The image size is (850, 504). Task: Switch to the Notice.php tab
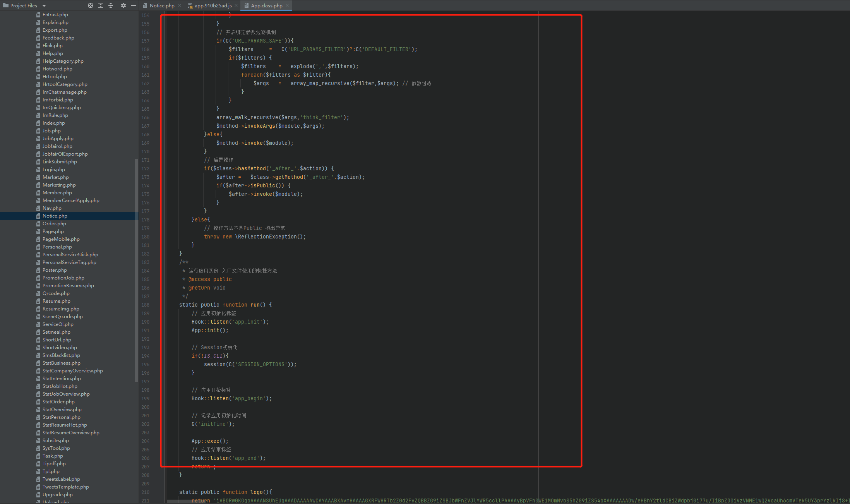pyautogui.click(x=162, y=5)
